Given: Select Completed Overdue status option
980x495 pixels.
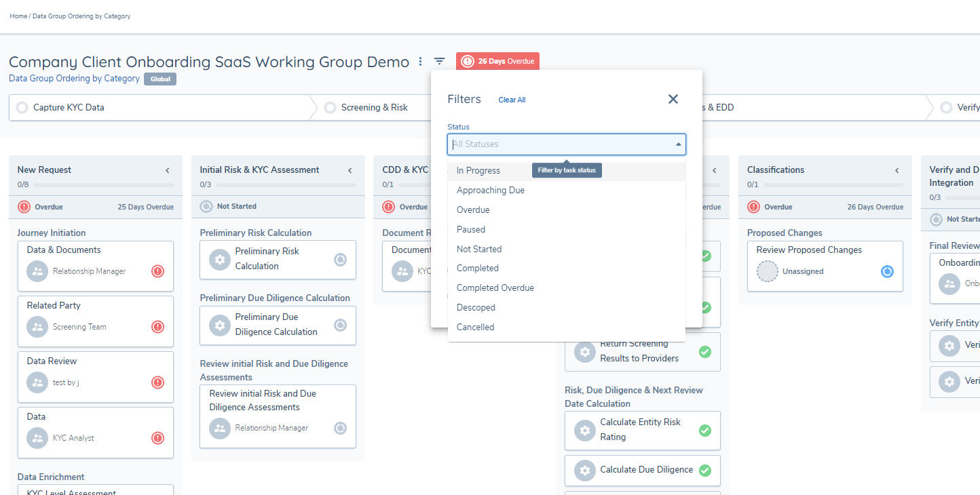Looking at the screenshot, I should pos(567,288).
